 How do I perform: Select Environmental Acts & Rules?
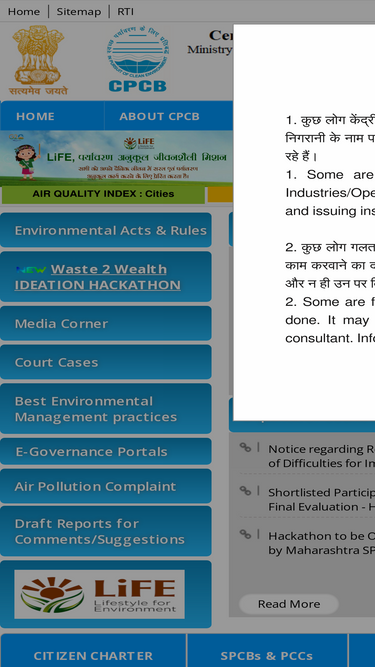(105, 230)
